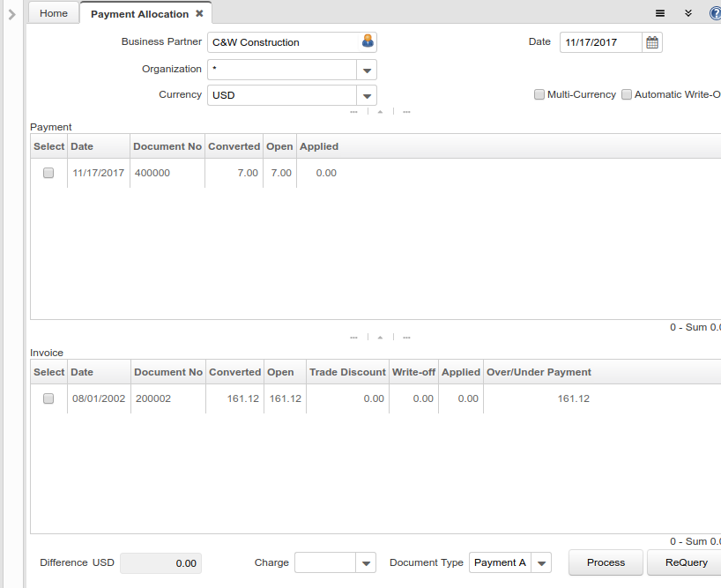Select invoice 200002 row checkbox
Screen dimensions: 721x588
[48, 398]
